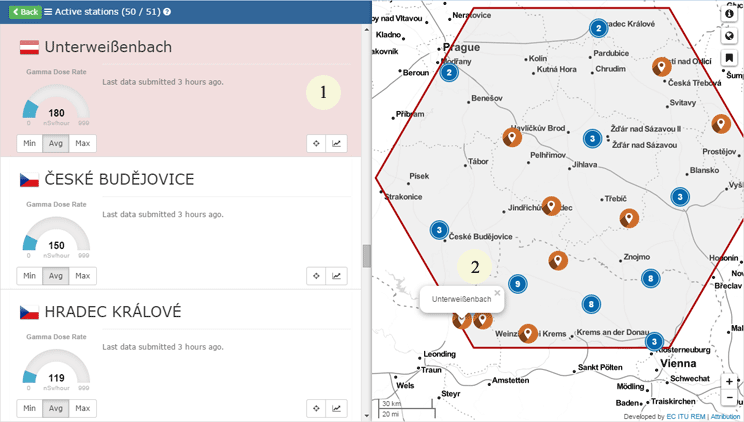
Task: Click the station list scrollbar thumb
Action: [x=367, y=256]
